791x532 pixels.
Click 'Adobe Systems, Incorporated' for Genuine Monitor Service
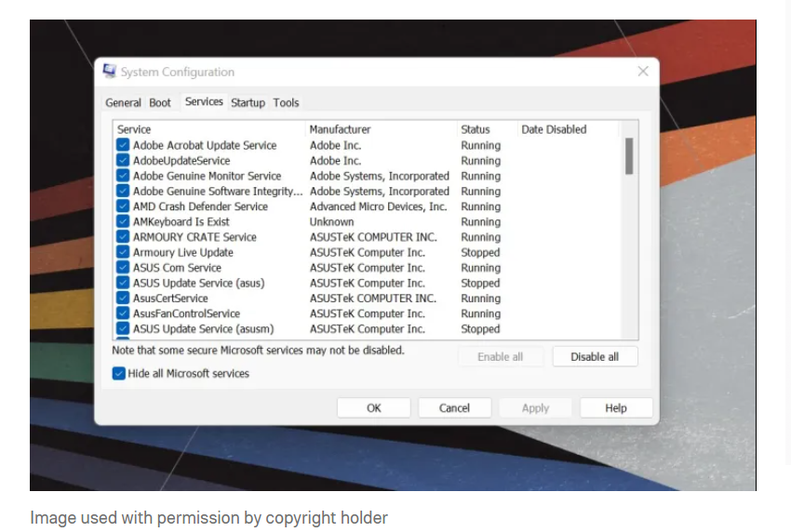coord(380,176)
